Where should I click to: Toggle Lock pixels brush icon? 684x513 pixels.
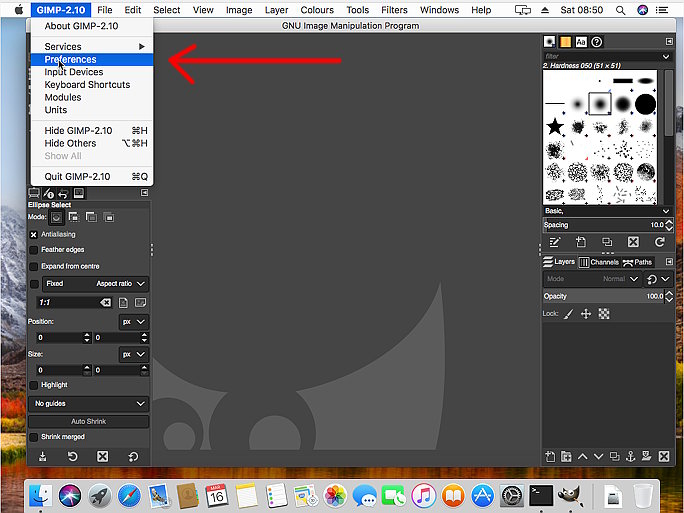click(x=568, y=314)
